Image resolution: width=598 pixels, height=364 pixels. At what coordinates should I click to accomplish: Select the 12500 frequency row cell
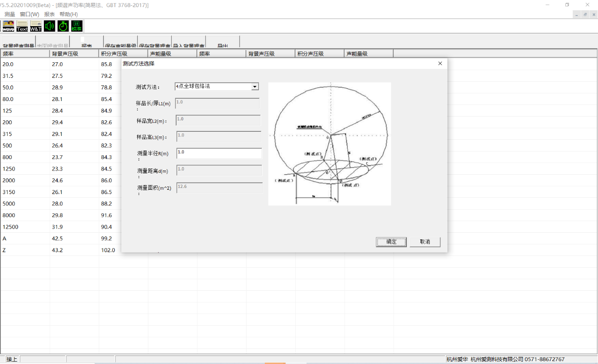(x=25, y=227)
